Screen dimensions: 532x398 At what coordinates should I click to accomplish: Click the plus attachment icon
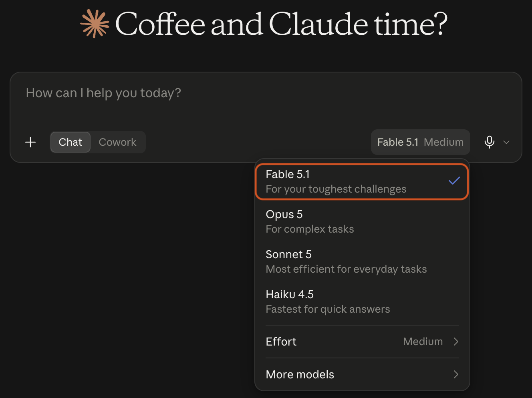[x=30, y=142]
